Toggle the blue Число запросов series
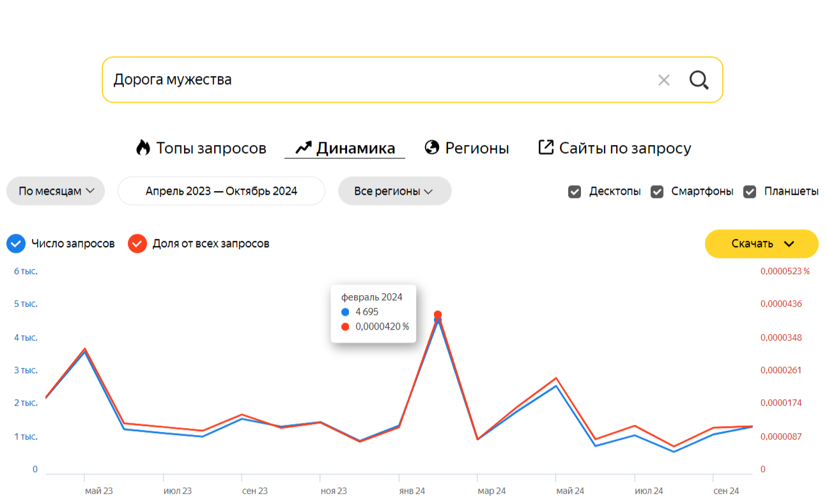Image resolution: width=827 pixels, height=504 pixels. (x=15, y=243)
